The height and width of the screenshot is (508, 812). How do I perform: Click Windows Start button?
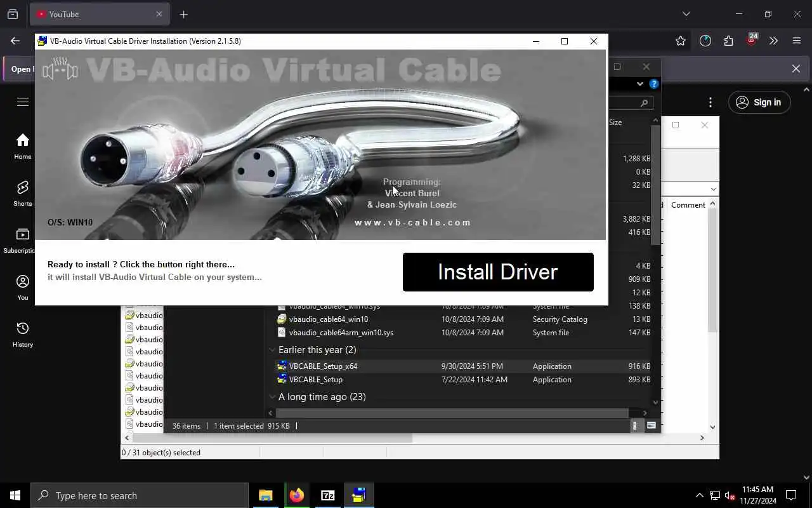[15, 495]
